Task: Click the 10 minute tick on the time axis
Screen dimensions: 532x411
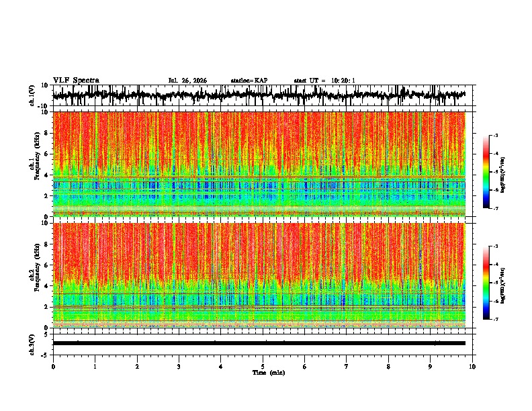Action: click(x=472, y=367)
